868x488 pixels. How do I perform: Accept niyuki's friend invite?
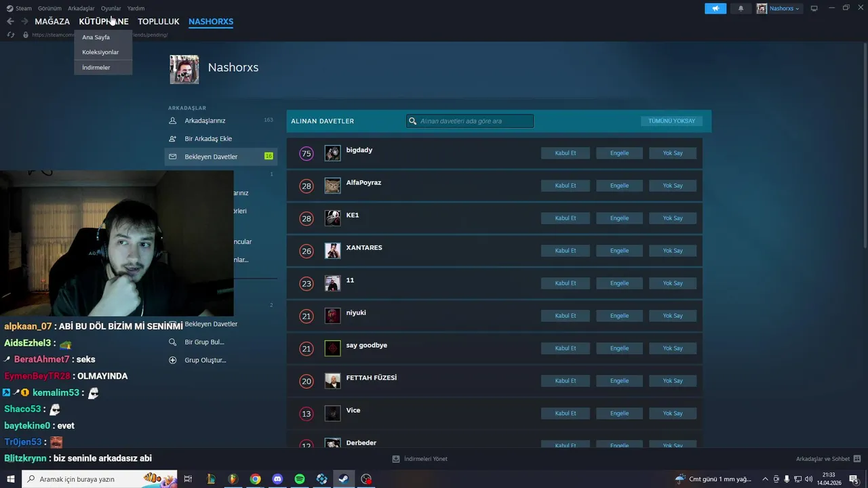coord(566,316)
